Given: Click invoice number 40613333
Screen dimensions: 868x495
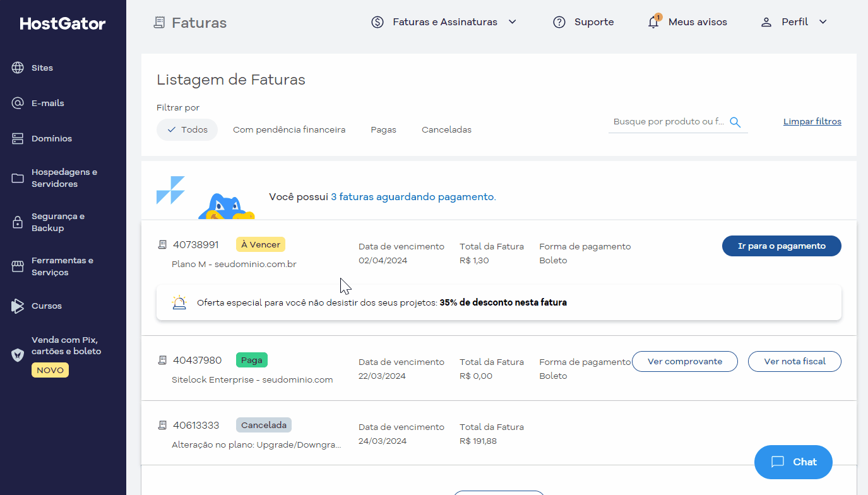Looking at the screenshot, I should [x=196, y=425].
